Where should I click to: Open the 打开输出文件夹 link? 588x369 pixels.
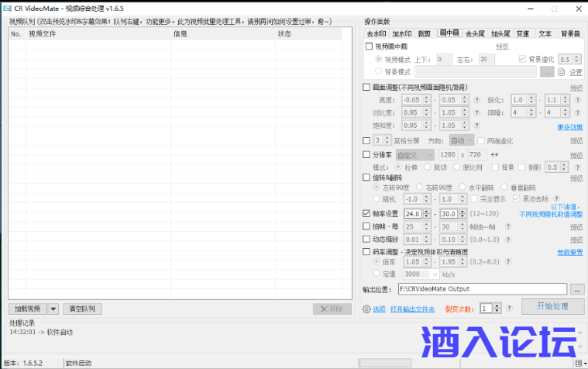point(414,309)
